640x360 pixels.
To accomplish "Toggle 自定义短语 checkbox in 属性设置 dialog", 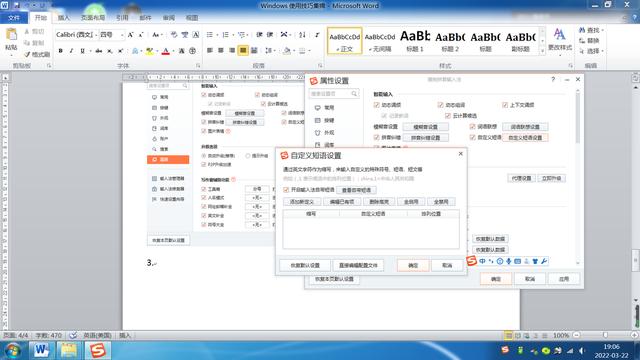I will click(472, 138).
